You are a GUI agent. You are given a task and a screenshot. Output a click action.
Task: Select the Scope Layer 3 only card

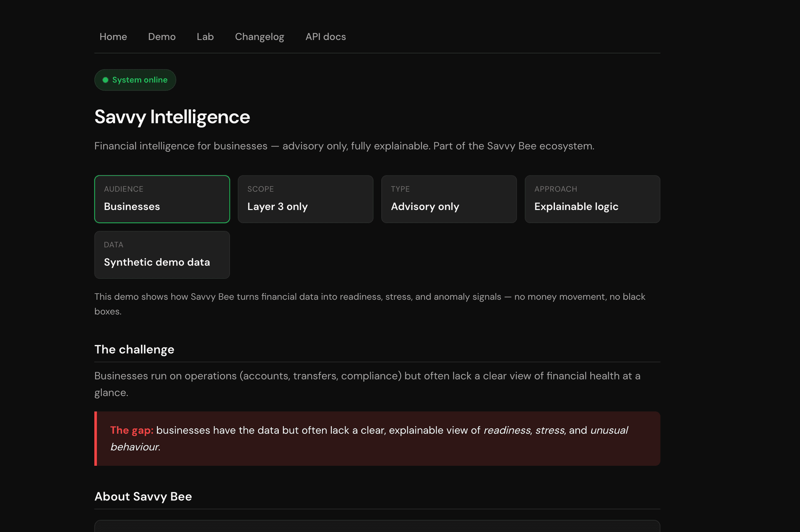[x=305, y=199]
